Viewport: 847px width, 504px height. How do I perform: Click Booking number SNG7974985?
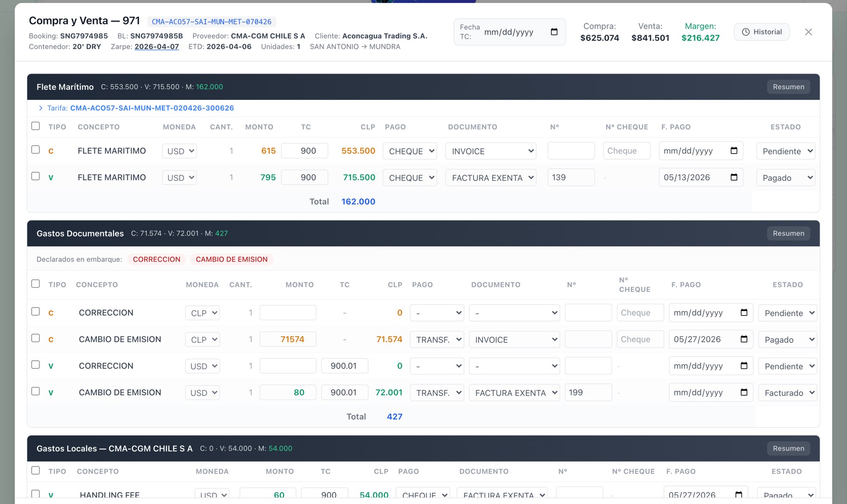pos(84,36)
